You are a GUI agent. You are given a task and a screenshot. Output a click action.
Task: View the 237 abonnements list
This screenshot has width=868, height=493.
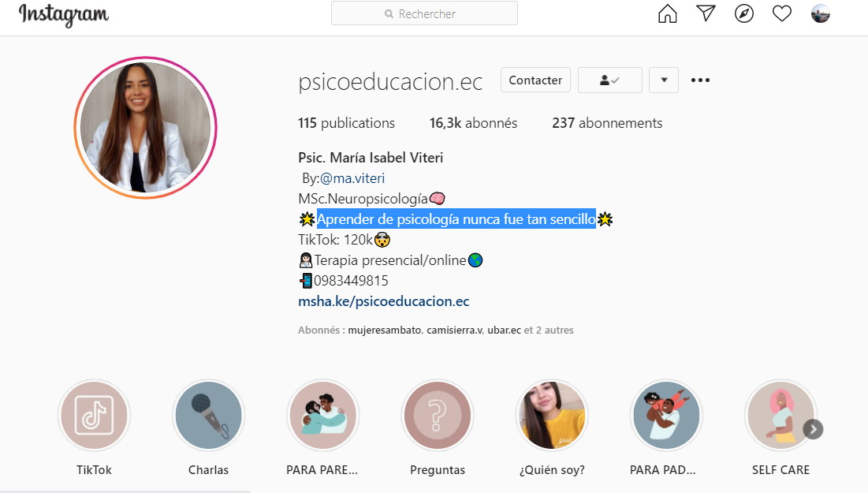(x=607, y=123)
